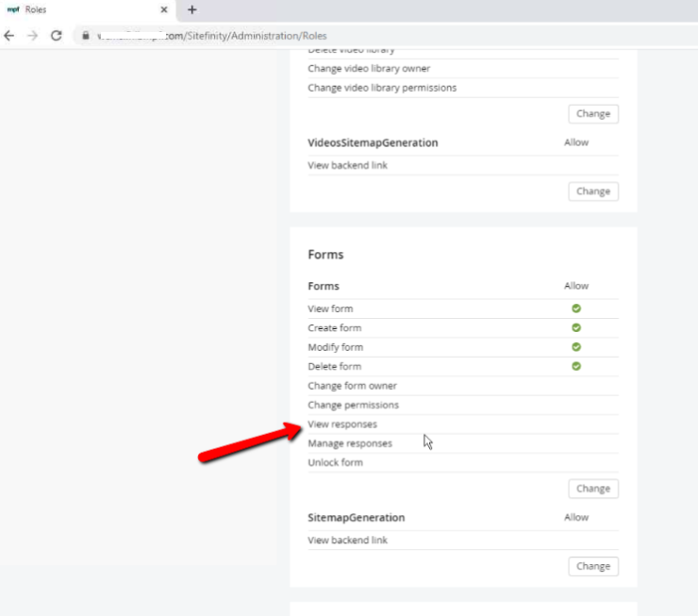Click Allow header beside VideosSitemapGeneration

pyautogui.click(x=576, y=142)
